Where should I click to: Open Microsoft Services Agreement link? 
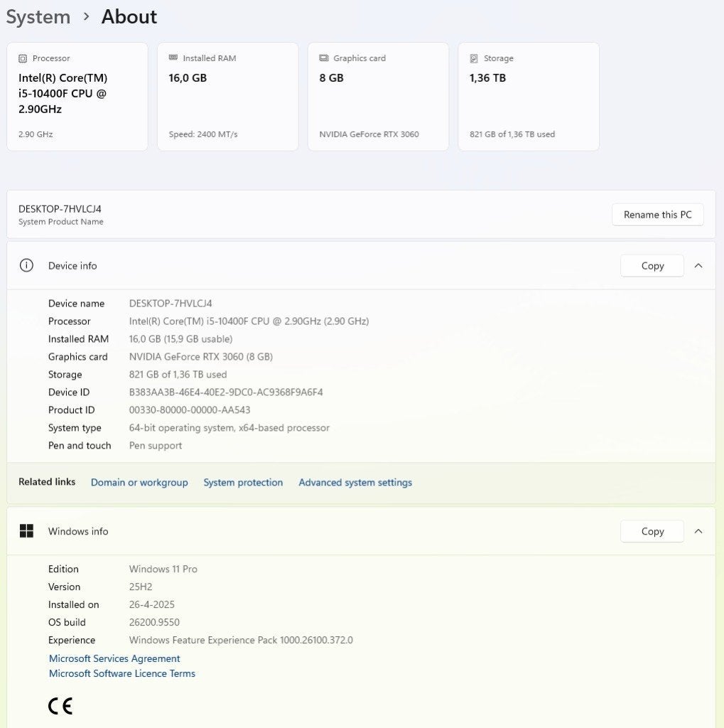tap(114, 658)
